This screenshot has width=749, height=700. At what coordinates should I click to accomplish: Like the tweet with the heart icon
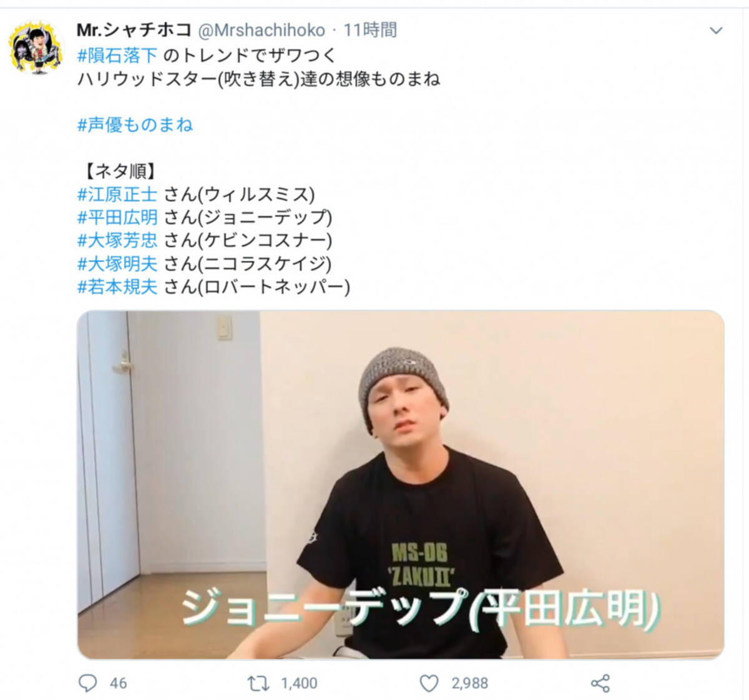pos(429,683)
